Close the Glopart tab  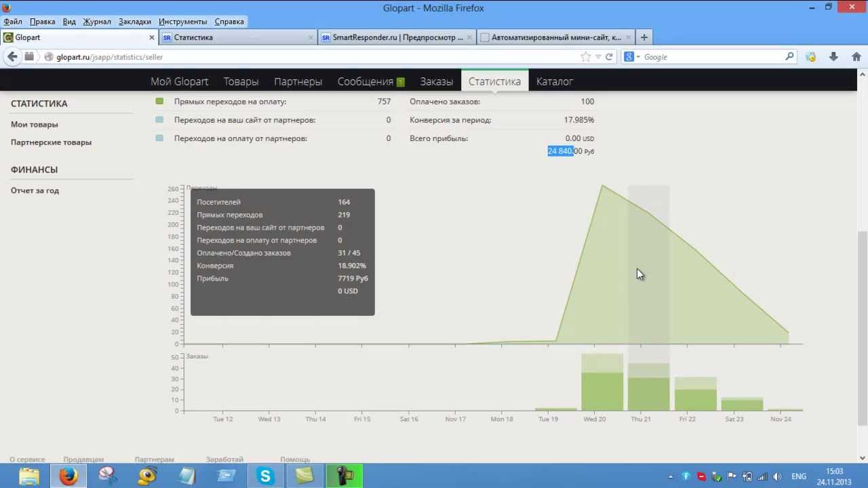152,37
